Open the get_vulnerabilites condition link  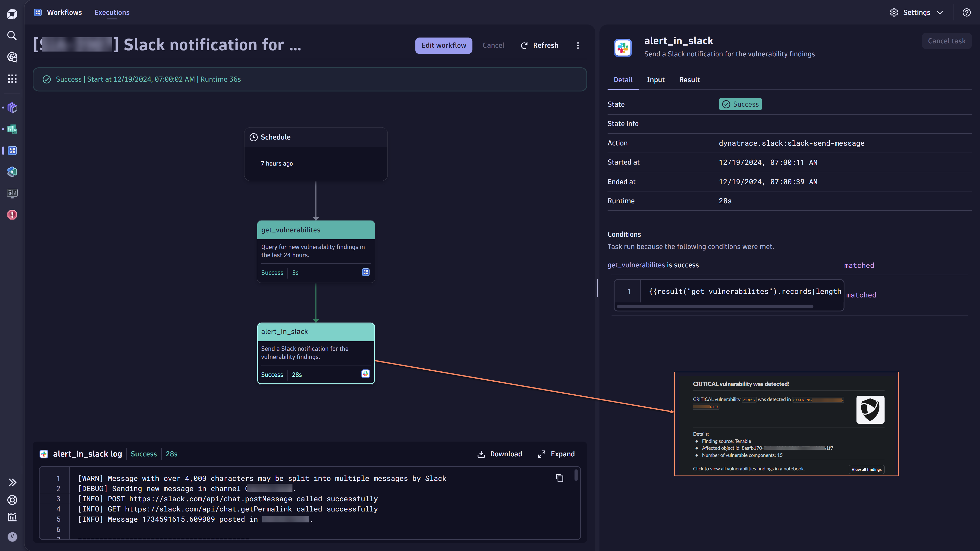(636, 265)
